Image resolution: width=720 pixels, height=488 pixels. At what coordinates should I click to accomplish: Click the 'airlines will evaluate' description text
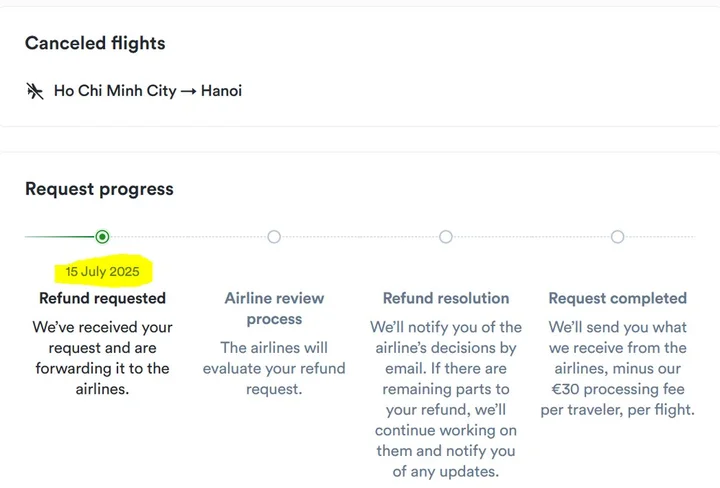point(274,368)
